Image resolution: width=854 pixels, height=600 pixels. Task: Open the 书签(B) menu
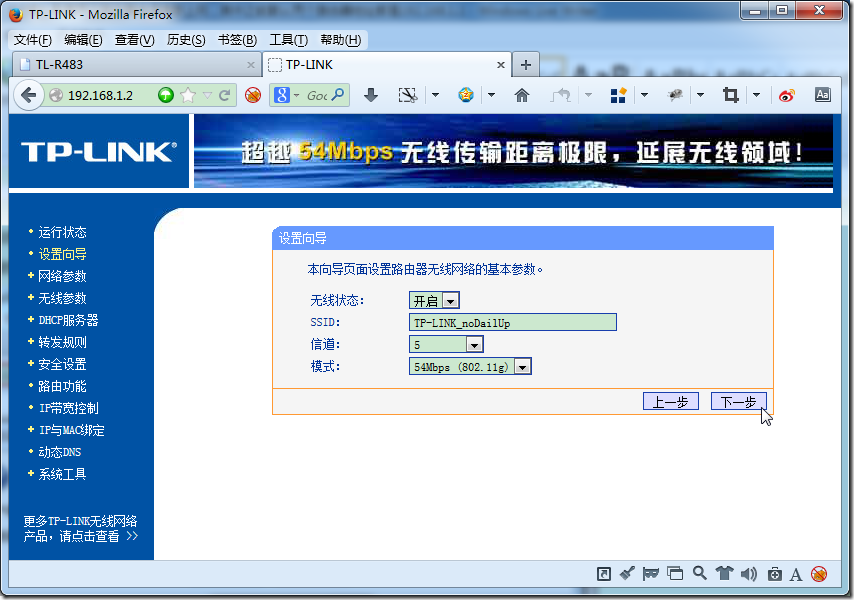pyautogui.click(x=237, y=40)
